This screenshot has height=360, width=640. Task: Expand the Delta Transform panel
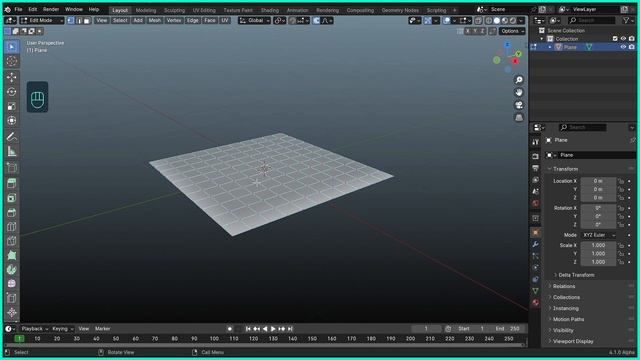pos(576,275)
